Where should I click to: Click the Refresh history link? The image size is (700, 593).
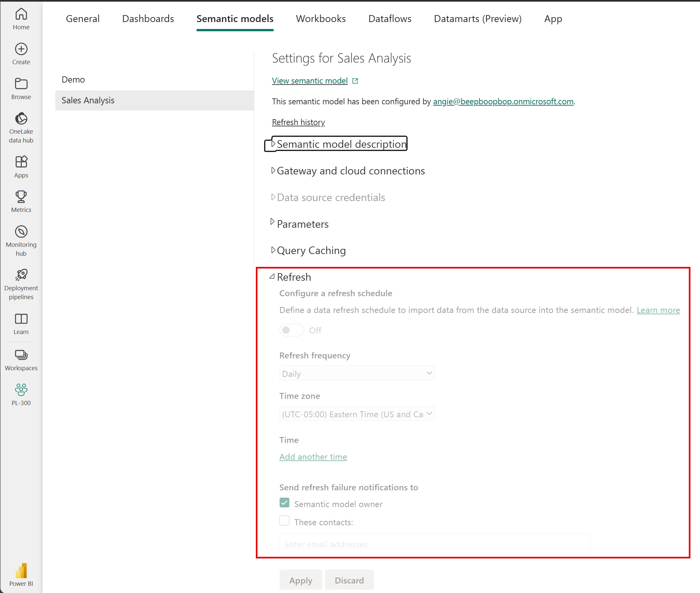point(298,122)
